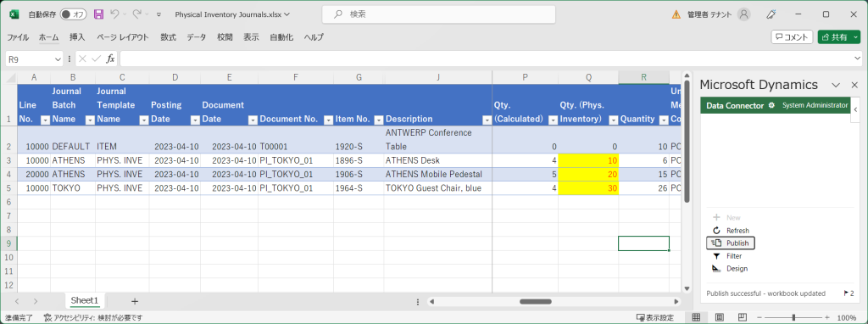Open the Undo history dropdown arrow
Image resolution: width=868 pixels, height=324 pixels.
(125, 14)
